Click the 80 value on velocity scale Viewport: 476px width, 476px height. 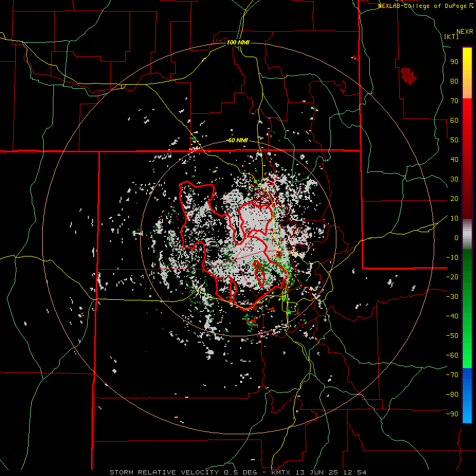pyautogui.click(x=454, y=81)
